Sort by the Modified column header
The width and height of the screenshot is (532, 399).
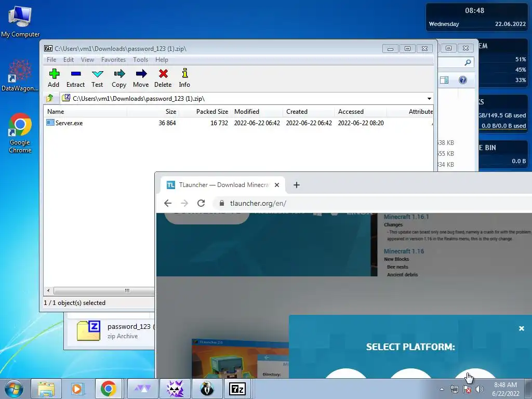click(257, 112)
